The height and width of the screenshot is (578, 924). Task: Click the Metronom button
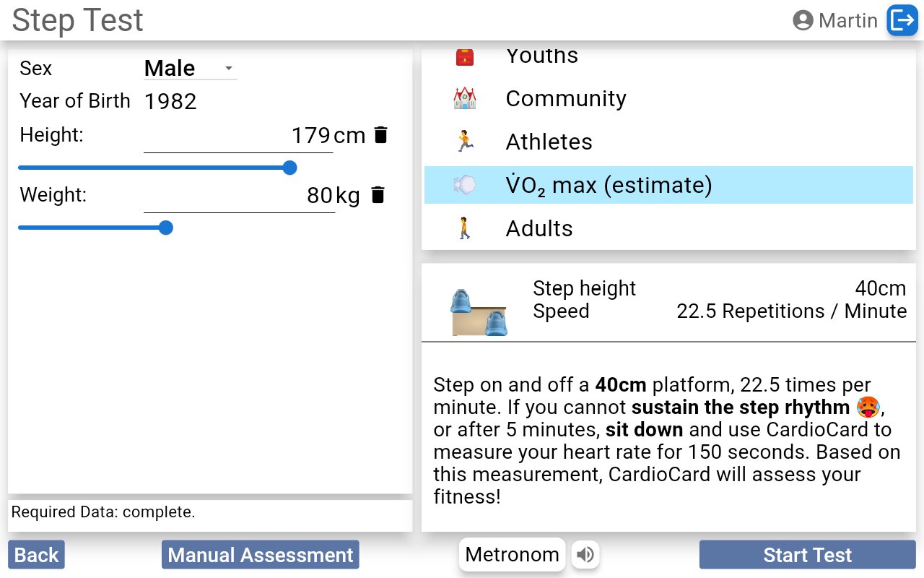[512, 555]
